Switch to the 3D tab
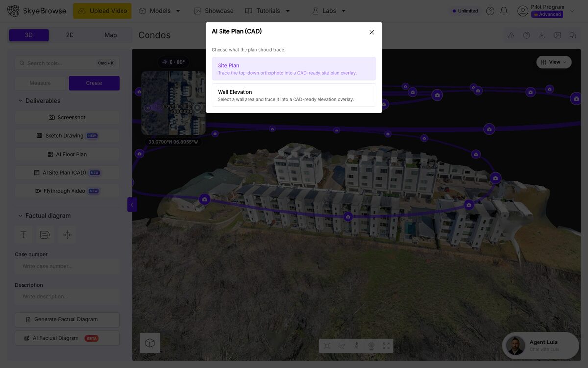 [x=29, y=35]
